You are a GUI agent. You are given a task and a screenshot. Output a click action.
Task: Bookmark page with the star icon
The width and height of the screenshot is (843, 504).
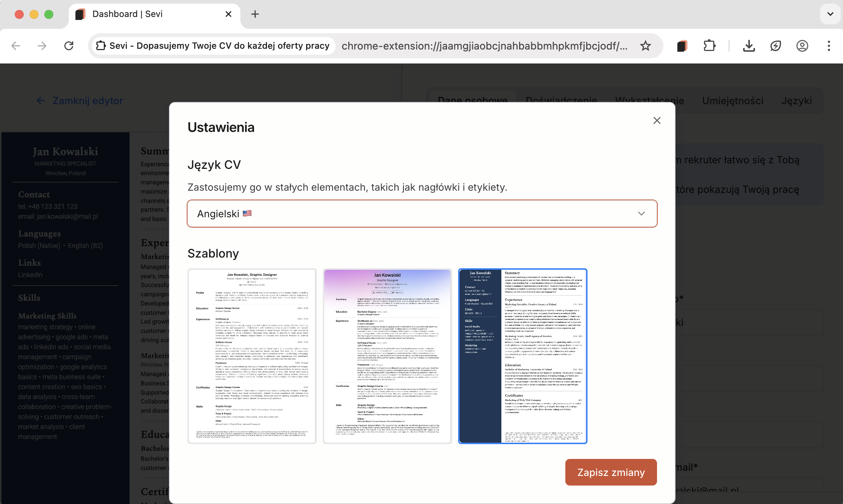[646, 46]
